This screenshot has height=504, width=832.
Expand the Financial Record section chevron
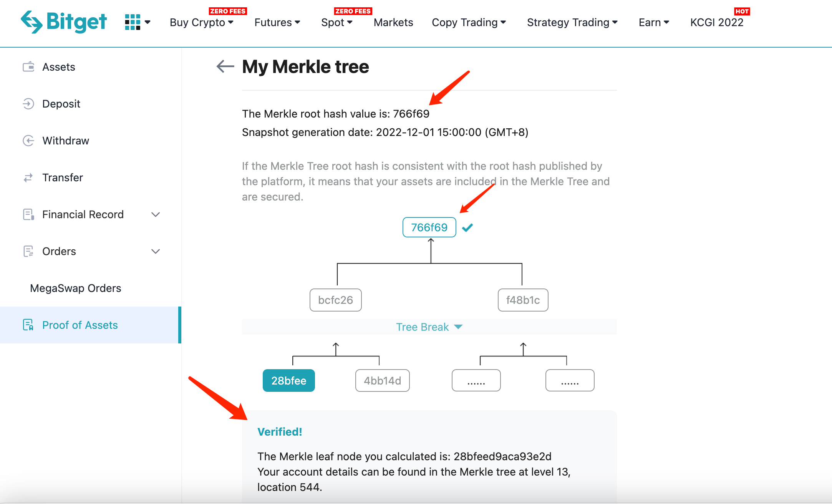[156, 214]
